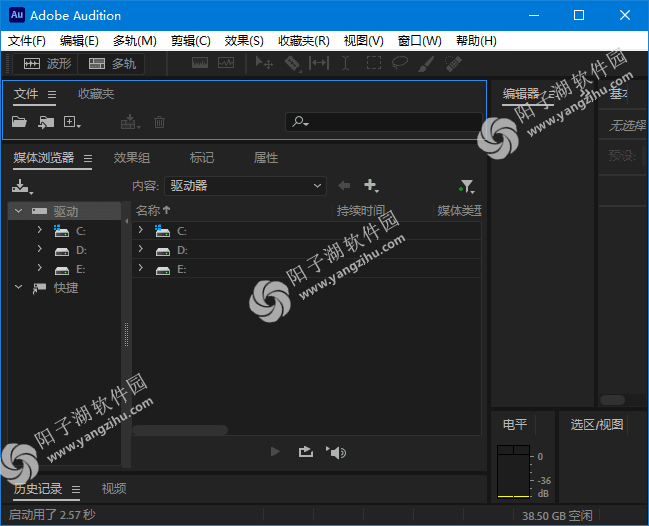
Task: Switch to Multitrack (多轨) view
Action: (112, 64)
